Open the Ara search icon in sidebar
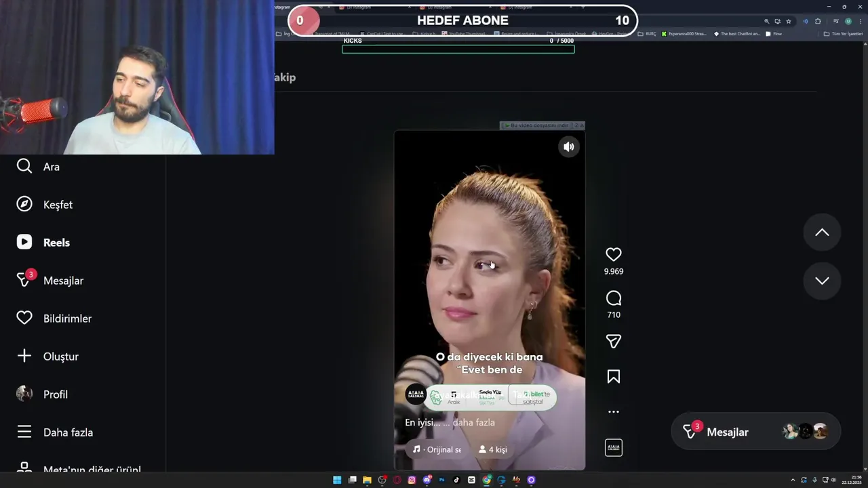The width and height of the screenshot is (868, 488). (x=24, y=166)
